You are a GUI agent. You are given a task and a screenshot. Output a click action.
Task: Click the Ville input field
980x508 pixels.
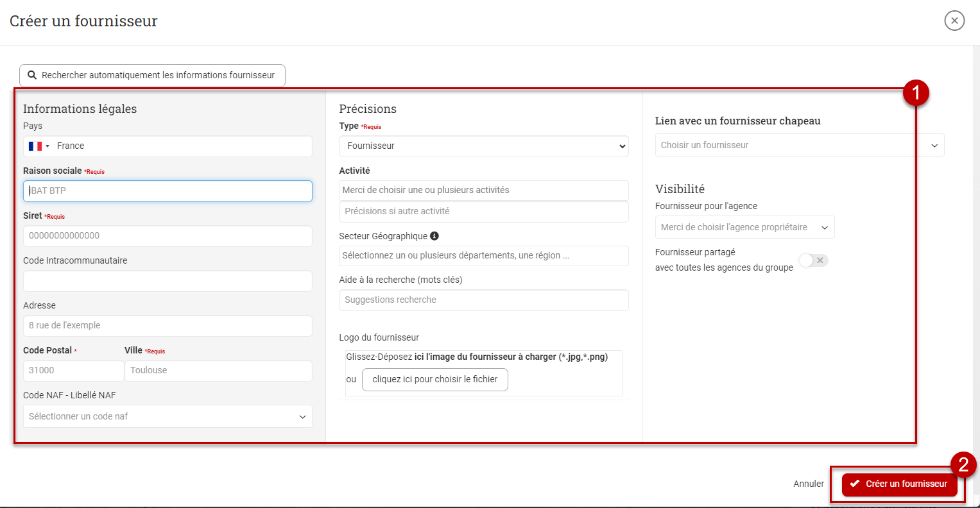(x=218, y=371)
